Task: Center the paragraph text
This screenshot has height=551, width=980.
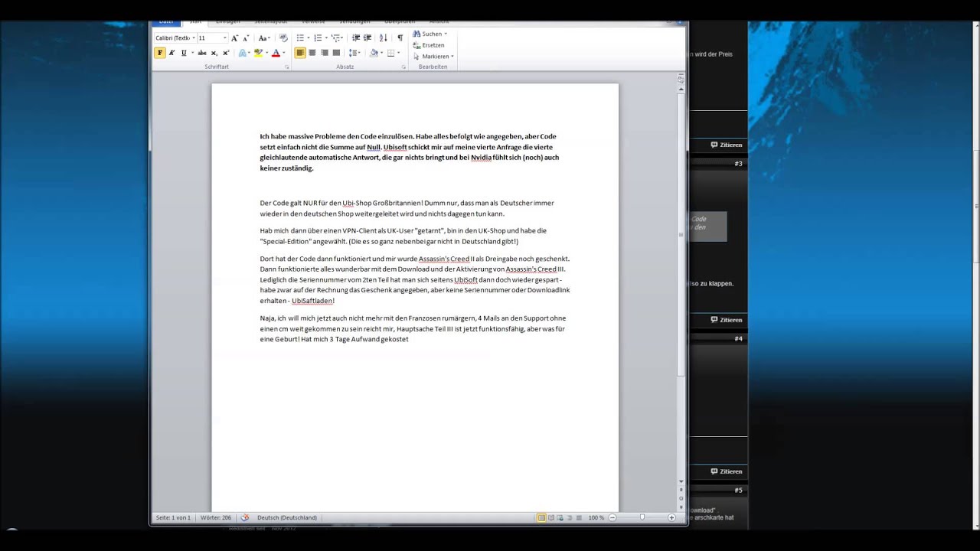Action: tap(312, 53)
